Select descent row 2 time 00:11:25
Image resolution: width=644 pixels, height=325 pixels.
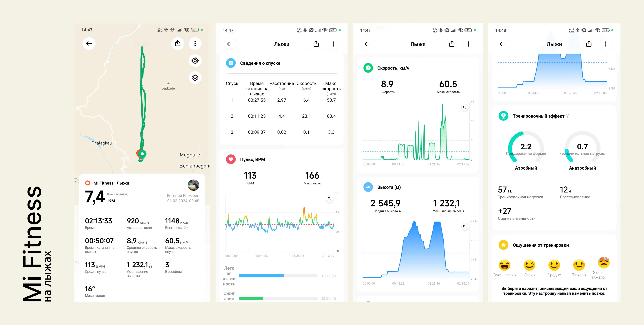pos(257,116)
